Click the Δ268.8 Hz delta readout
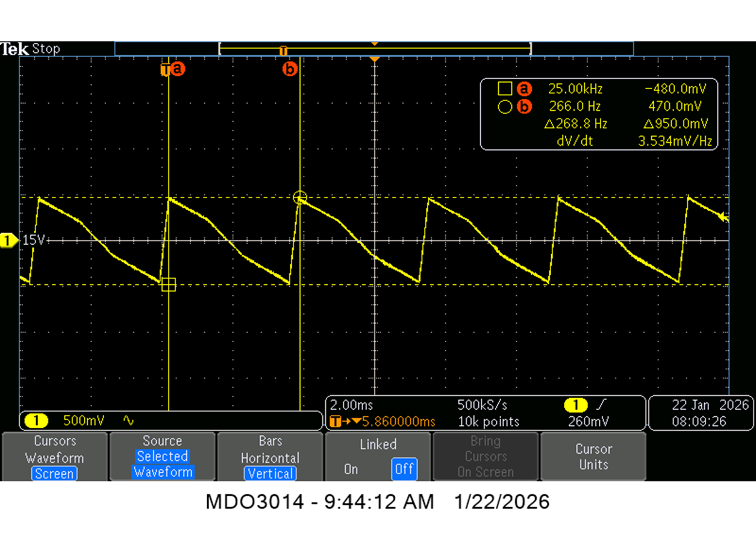Viewport: 756px width, 550px height. click(x=575, y=124)
